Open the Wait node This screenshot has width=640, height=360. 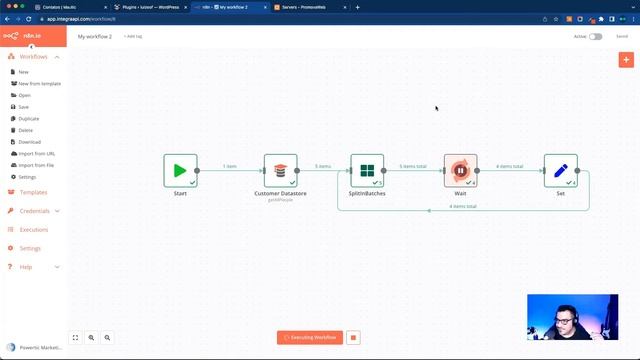tap(460, 171)
